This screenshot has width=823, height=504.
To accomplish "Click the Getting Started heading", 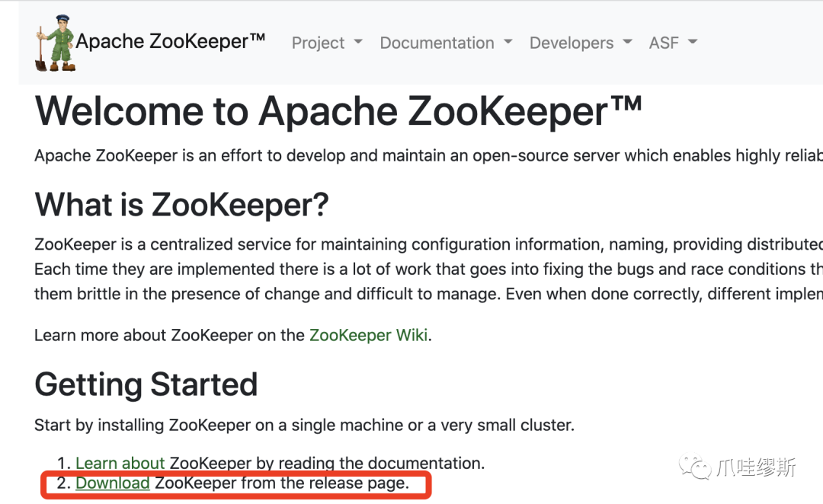I will click(146, 384).
